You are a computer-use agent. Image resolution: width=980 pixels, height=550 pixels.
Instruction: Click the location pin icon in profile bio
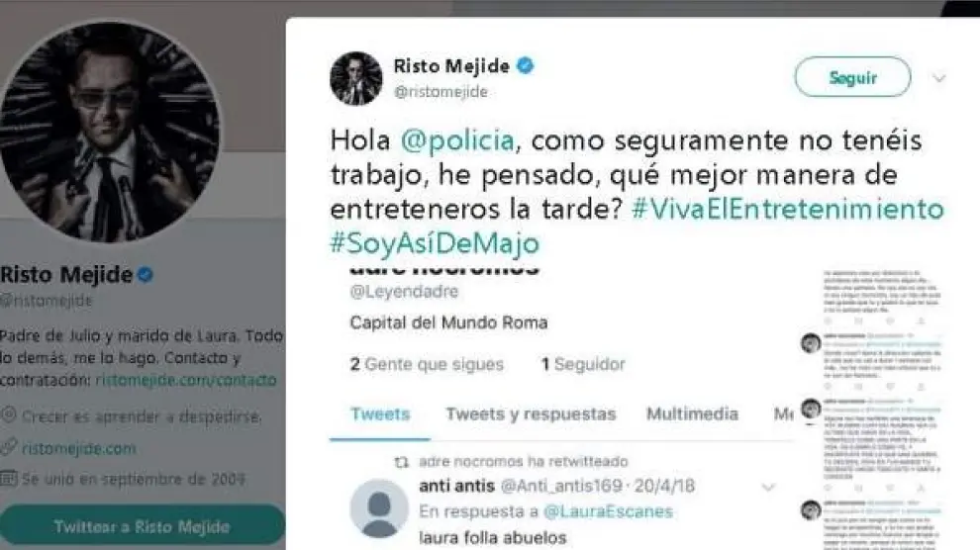click(x=8, y=414)
